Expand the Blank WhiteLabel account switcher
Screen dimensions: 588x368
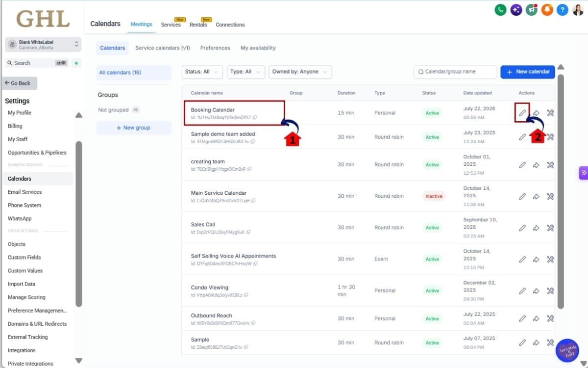pyautogui.click(x=43, y=45)
